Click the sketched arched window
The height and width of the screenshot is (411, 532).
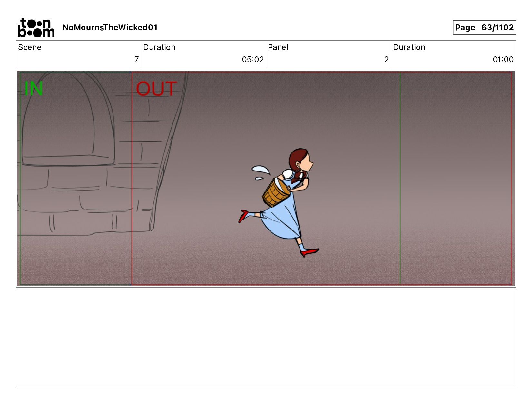point(68,119)
